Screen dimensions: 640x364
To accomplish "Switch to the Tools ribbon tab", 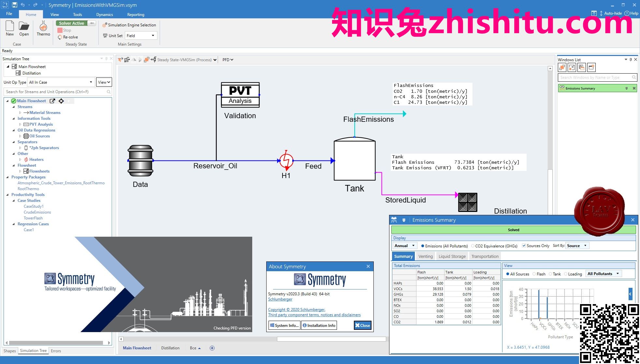I will pos(78,15).
